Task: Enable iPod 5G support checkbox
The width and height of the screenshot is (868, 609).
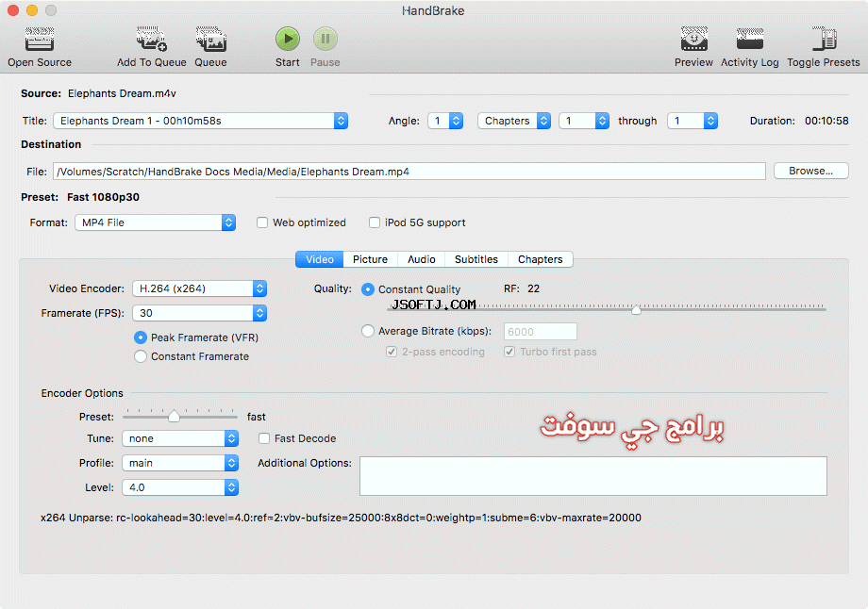Action: coord(375,222)
